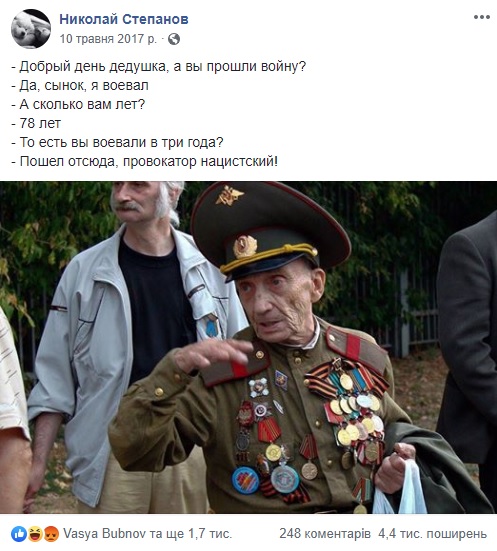Click the author's profile picture

(x=31, y=28)
